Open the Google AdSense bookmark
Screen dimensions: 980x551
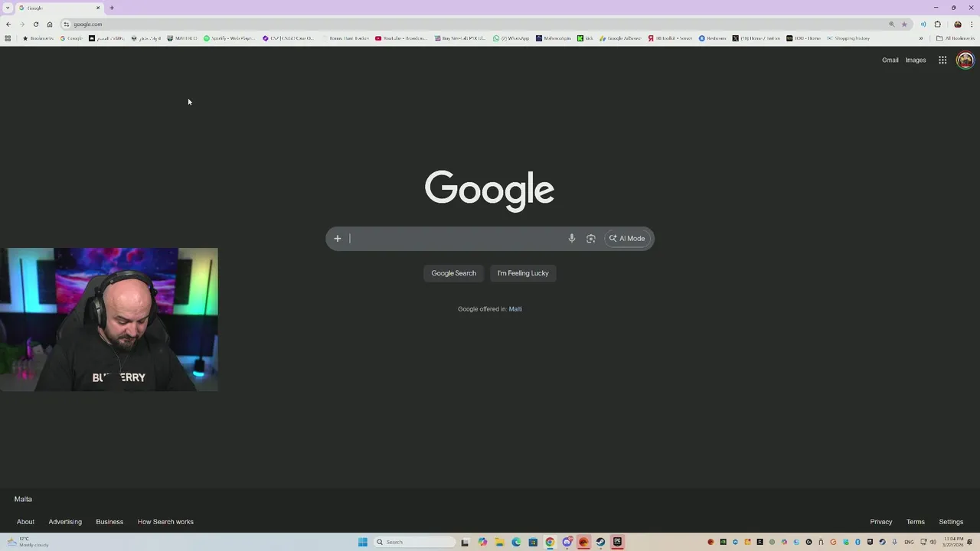tap(620, 38)
